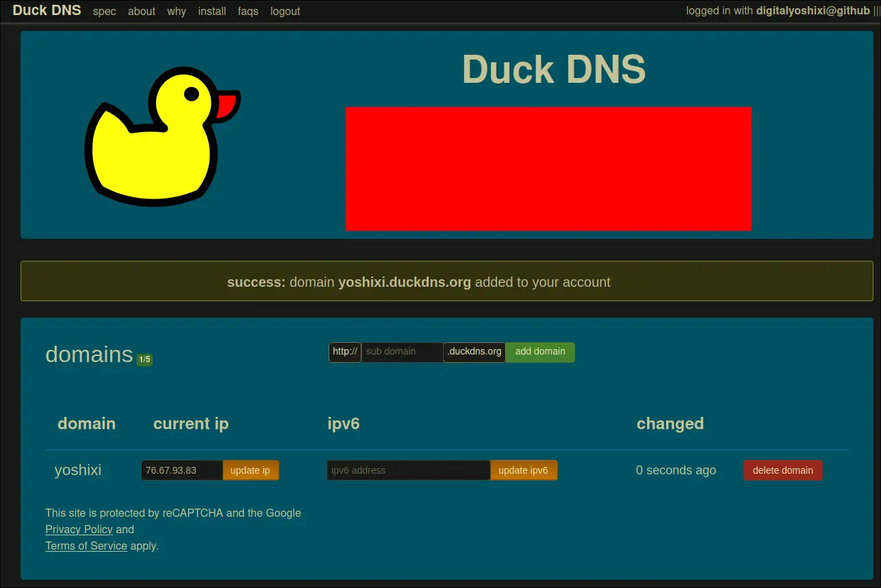This screenshot has width=881, height=588.
Task: Open the faqs navigation link
Action: tap(248, 12)
